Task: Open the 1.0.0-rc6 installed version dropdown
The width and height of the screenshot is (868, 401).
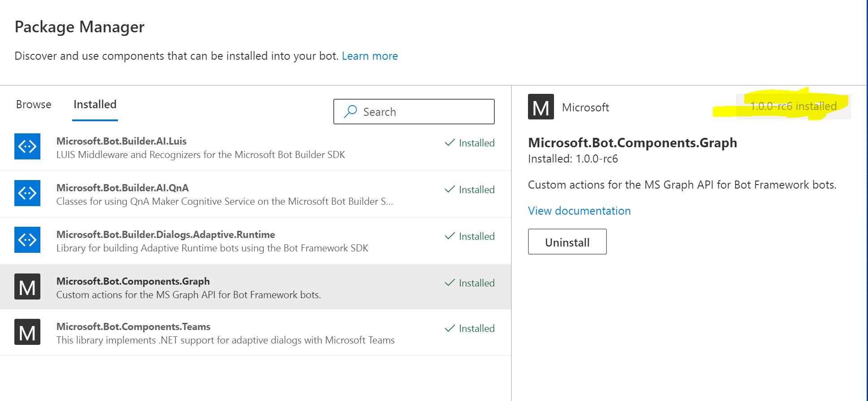Action: (793, 106)
